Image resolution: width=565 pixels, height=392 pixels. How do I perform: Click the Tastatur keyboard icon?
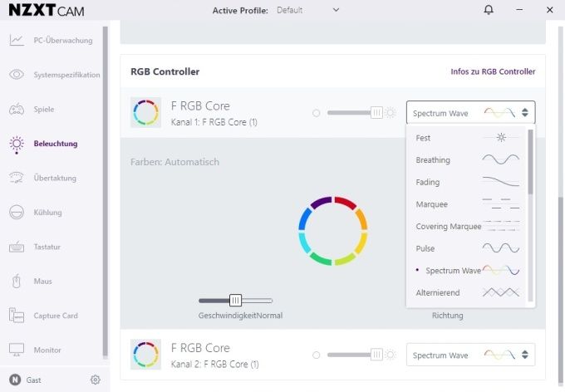[17, 247]
